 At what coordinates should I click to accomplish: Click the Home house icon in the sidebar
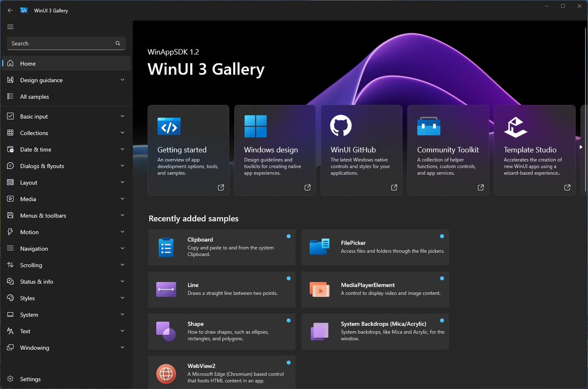[10, 64]
